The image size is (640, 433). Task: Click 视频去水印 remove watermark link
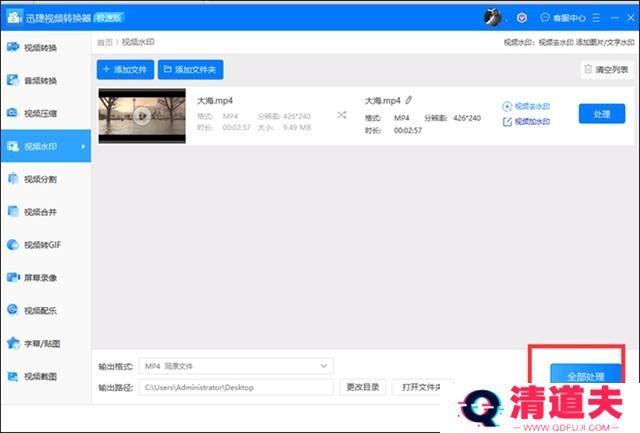click(x=531, y=106)
